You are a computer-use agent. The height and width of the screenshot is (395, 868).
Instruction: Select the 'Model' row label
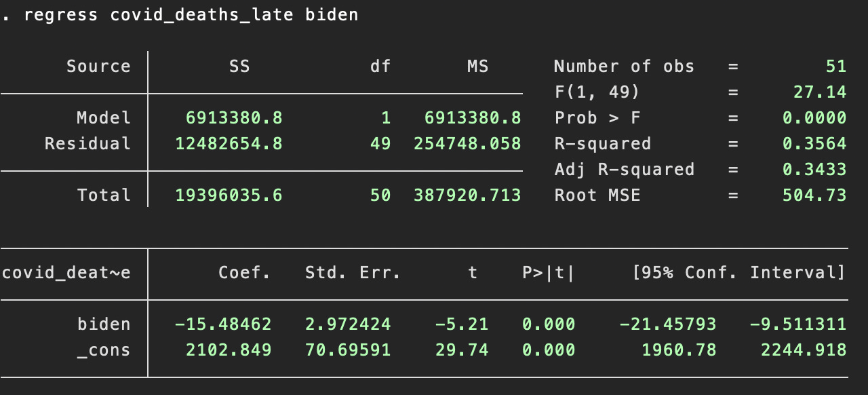pos(104,118)
